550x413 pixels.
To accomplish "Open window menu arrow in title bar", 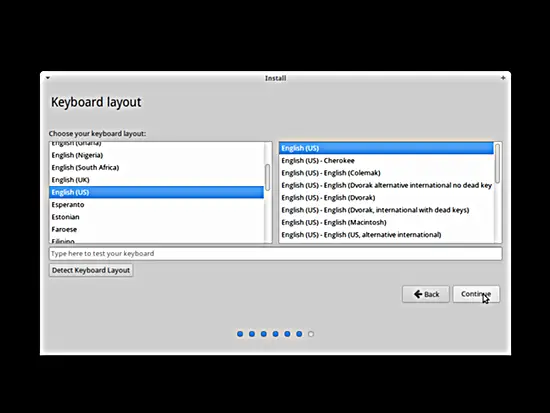I will pos(48,78).
